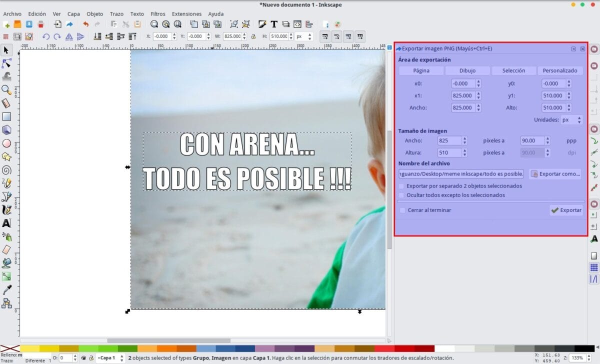This screenshot has height=364, width=600.
Task: Open the Extensiones menu
Action: click(x=186, y=14)
